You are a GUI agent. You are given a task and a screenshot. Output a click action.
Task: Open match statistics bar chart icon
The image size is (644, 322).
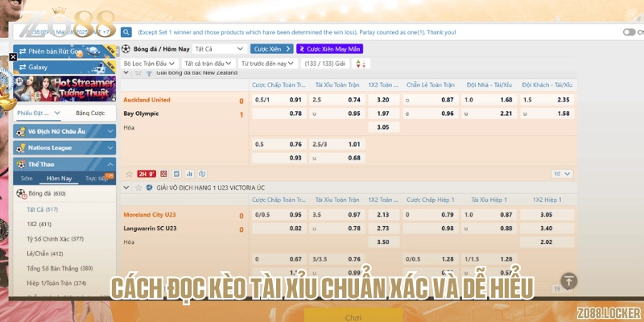[x=188, y=174]
